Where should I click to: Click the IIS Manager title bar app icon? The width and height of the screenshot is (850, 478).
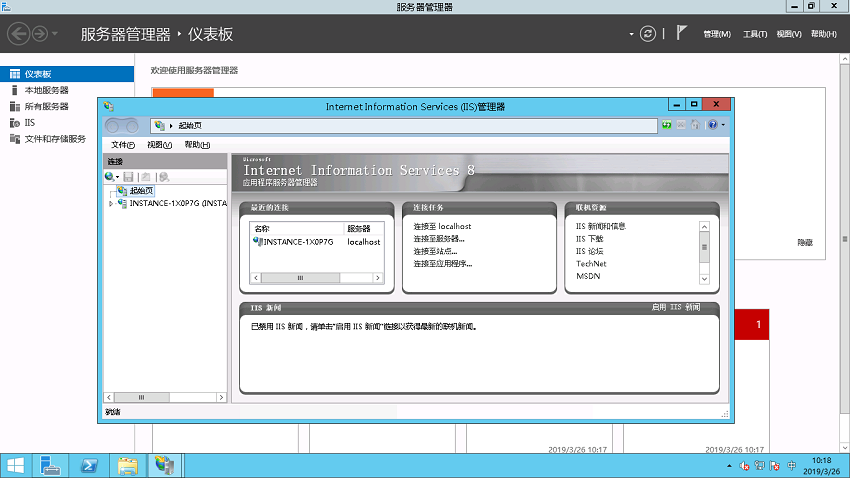(x=109, y=106)
